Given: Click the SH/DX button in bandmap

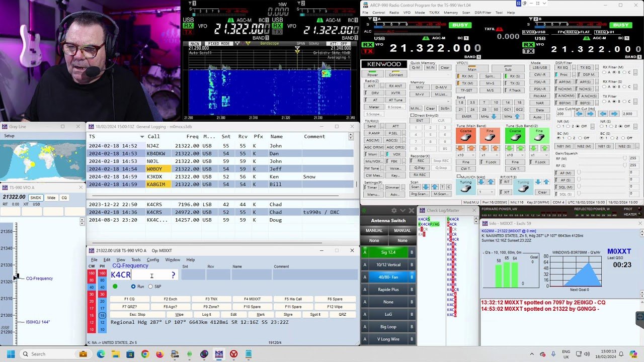Looking at the screenshot, I should [35, 198].
